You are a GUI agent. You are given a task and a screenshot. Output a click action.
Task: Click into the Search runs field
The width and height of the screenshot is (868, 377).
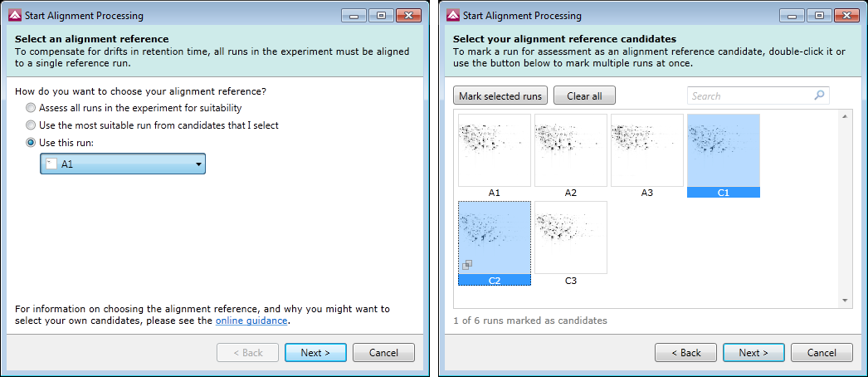[750, 95]
